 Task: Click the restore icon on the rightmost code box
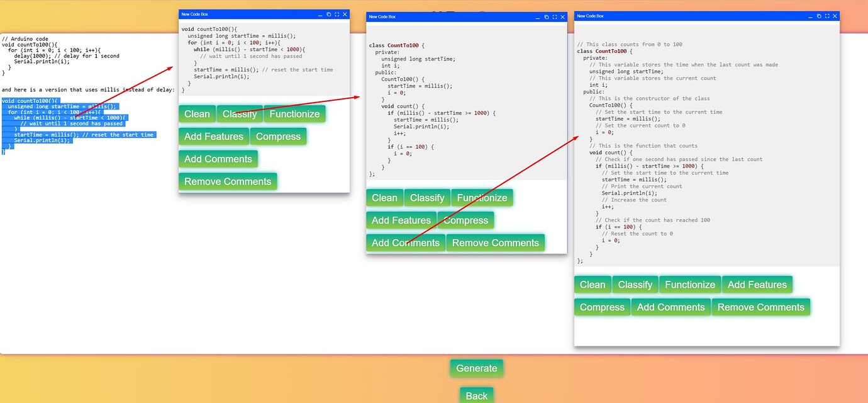coord(819,16)
